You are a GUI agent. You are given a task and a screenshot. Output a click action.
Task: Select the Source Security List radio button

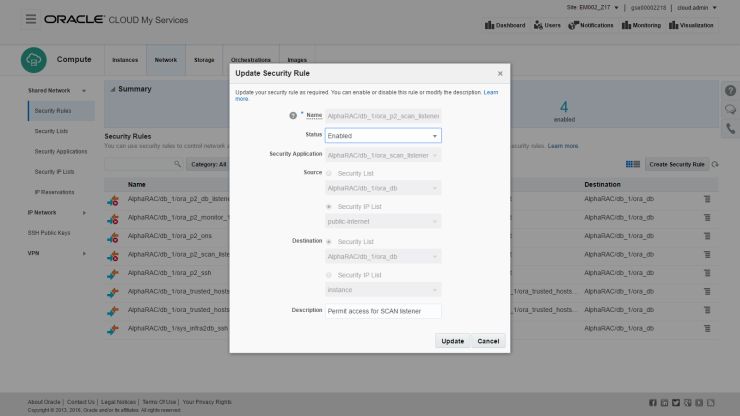pyautogui.click(x=329, y=173)
